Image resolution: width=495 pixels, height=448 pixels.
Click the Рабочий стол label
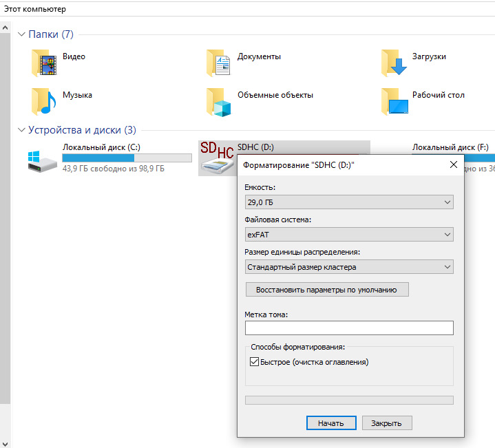coord(438,95)
